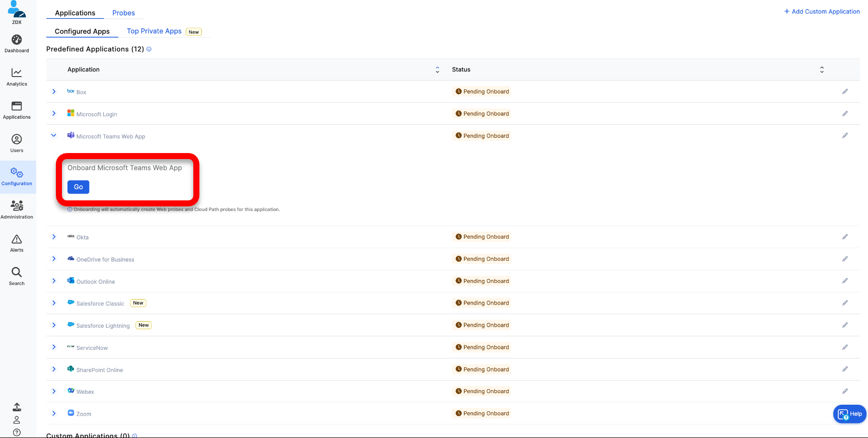
Task: Sort by the Application column
Action: click(438, 70)
